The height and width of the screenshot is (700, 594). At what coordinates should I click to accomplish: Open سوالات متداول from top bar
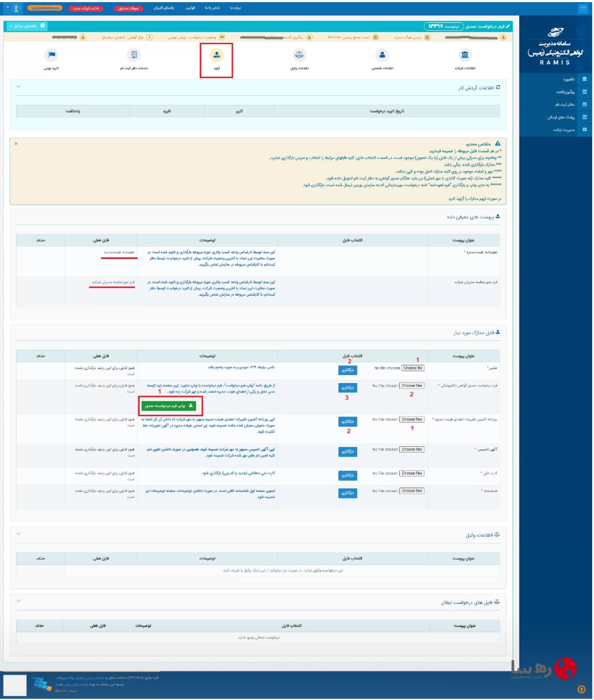129,8
